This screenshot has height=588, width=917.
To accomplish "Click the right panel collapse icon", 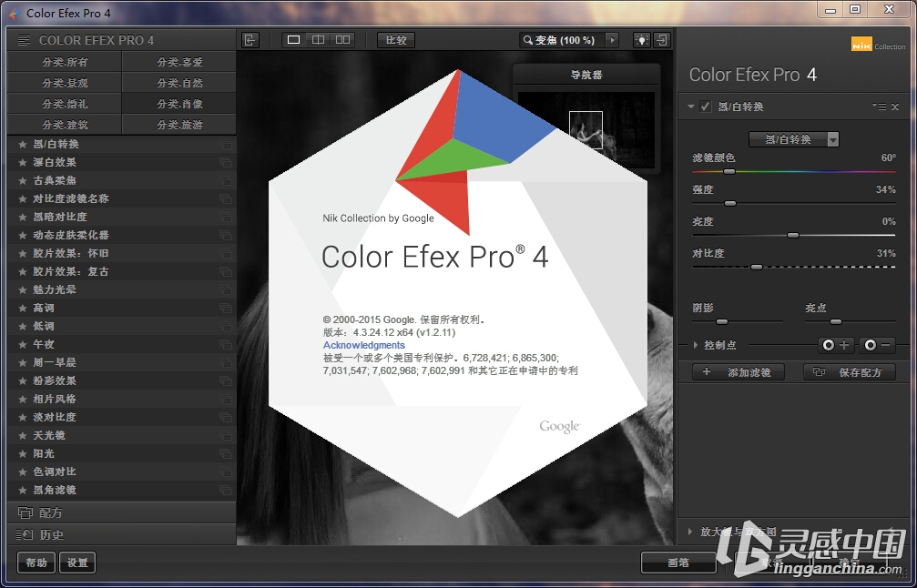I will click(661, 40).
